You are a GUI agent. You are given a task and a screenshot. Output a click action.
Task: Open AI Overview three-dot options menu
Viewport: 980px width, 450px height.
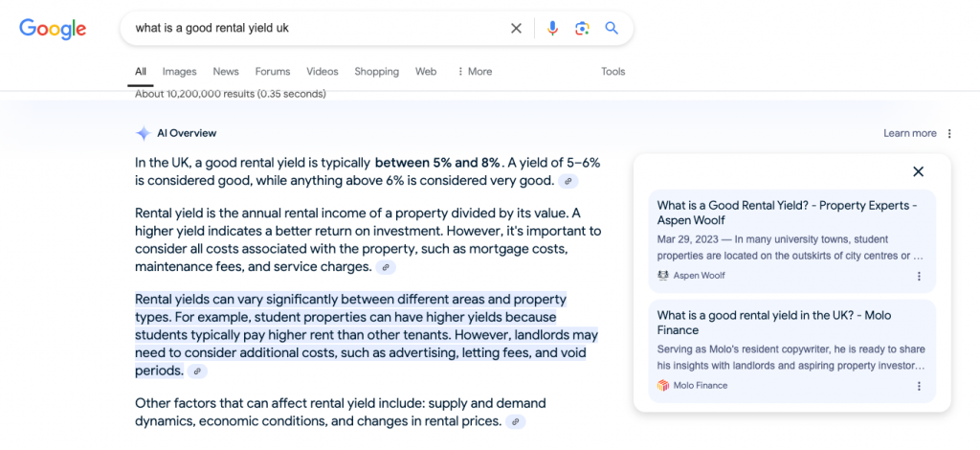tap(949, 134)
